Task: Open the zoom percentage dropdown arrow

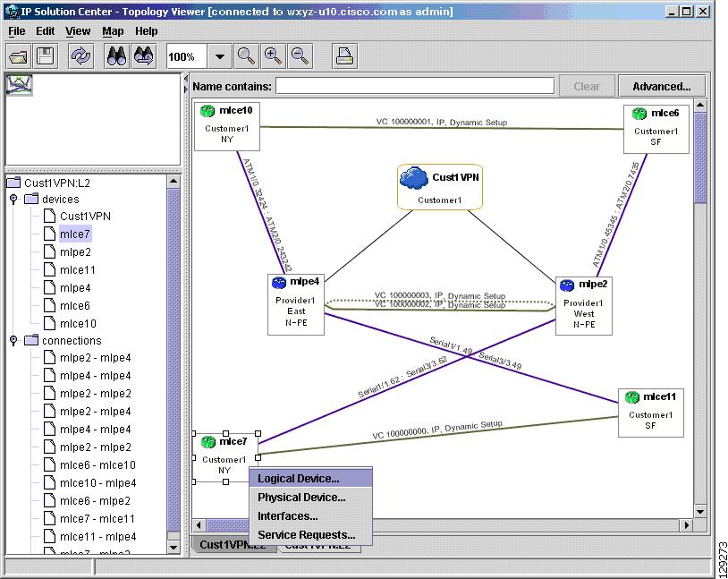Action: tap(220, 56)
